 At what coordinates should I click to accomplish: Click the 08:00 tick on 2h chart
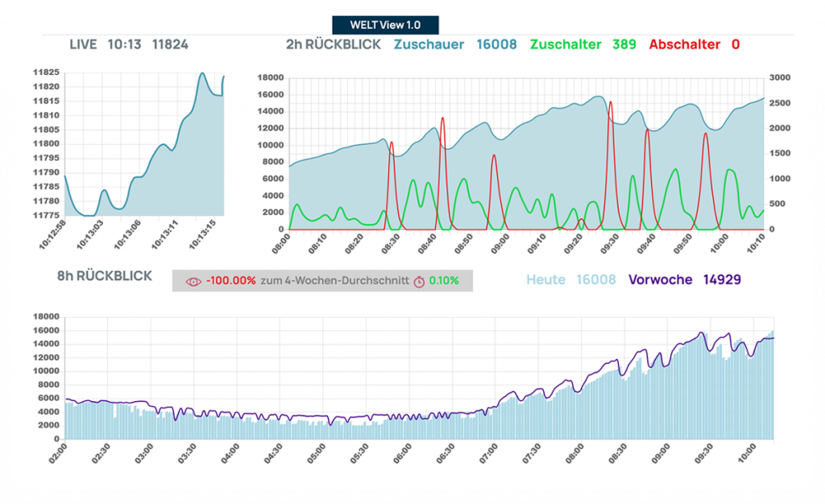point(281,244)
